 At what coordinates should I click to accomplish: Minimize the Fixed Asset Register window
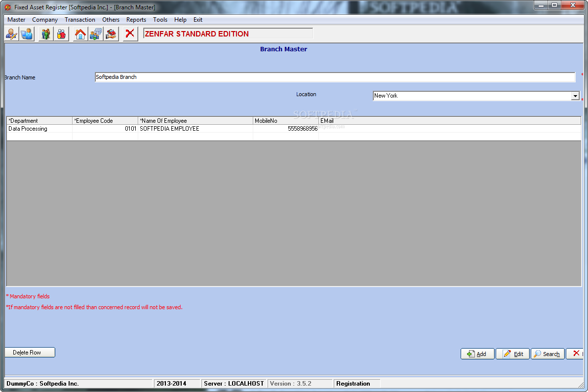(x=541, y=5)
